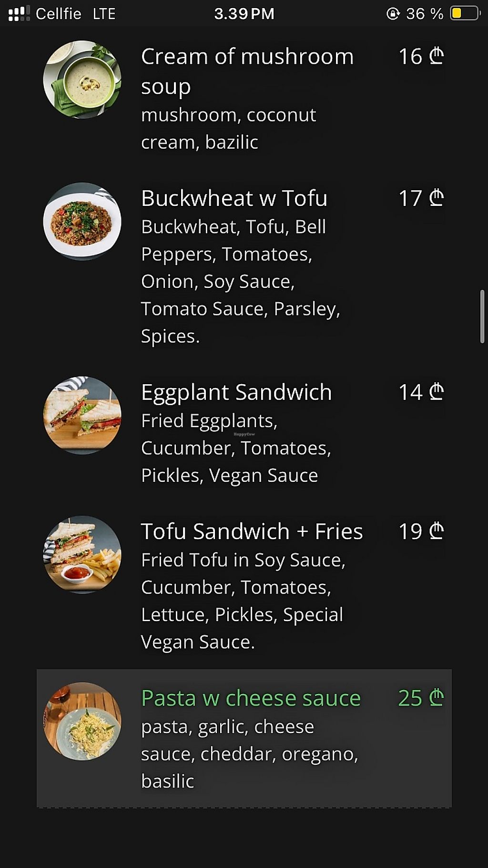Tap the battery icon in status bar
Viewport: 488px width, 868px height.
(x=465, y=13)
